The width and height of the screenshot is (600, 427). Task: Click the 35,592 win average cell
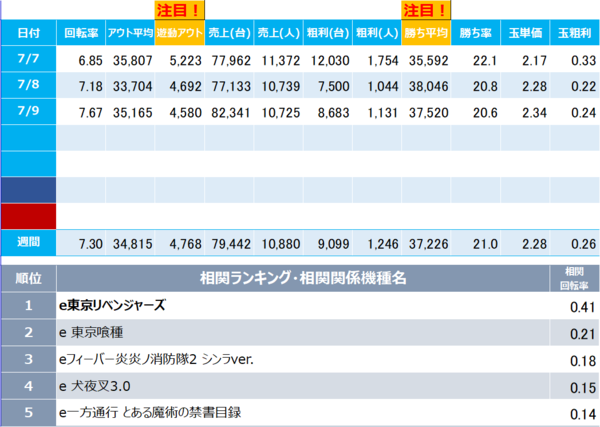[x=426, y=60]
